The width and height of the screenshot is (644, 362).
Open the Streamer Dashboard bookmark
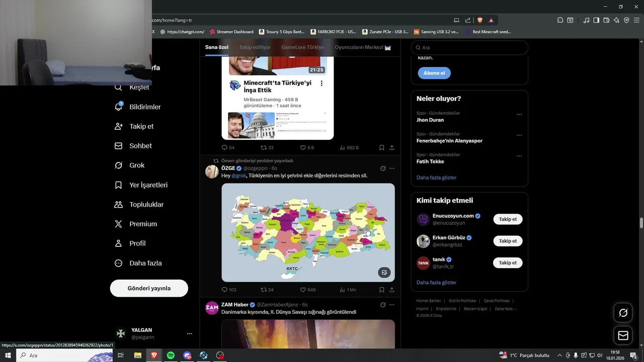click(x=231, y=32)
